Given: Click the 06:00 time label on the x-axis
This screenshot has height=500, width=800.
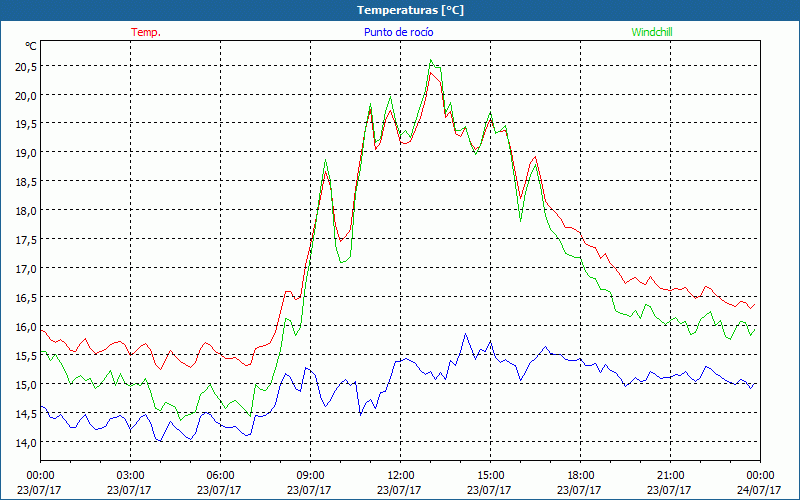Looking at the screenshot, I should (x=220, y=476).
